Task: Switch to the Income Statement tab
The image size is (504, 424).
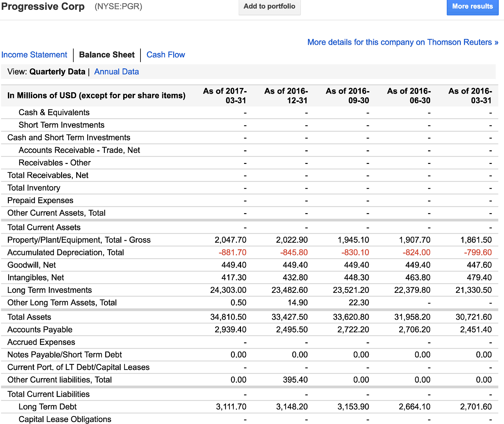Action: [34, 55]
